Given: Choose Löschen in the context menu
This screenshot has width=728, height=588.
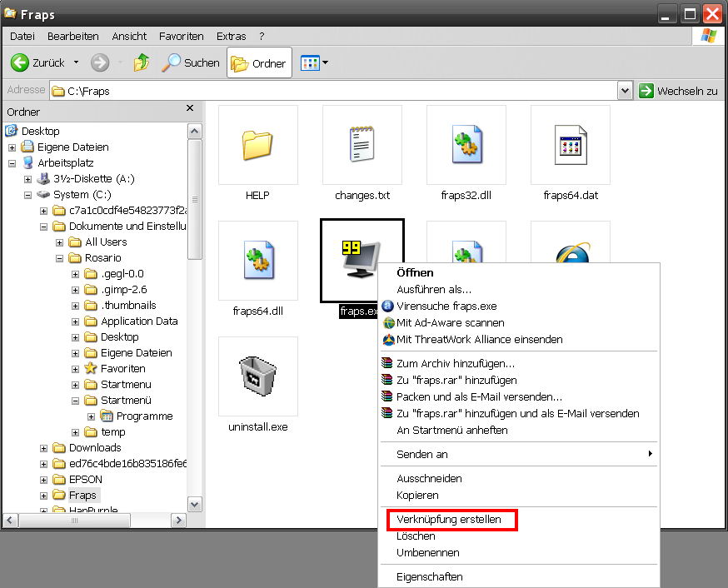Looking at the screenshot, I should point(519,536).
